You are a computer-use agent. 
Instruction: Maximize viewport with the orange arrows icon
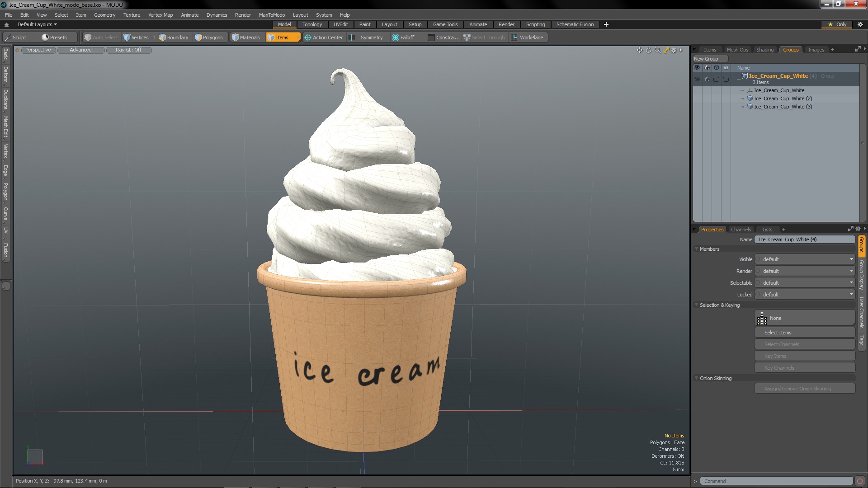pyautogui.click(x=666, y=50)
